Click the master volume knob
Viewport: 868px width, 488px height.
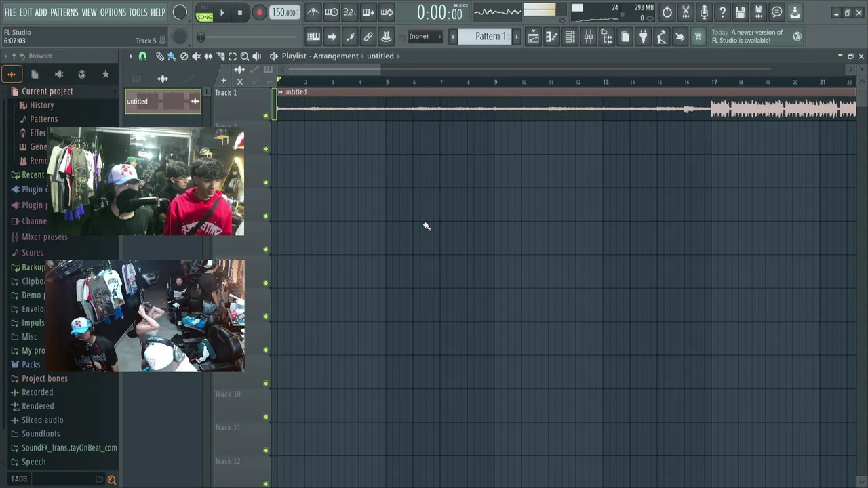(180, 12)
